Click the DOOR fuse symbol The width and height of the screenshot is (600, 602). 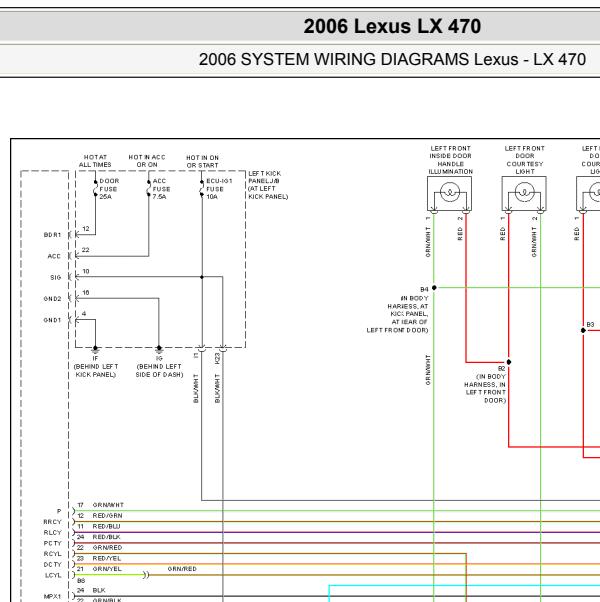click(95, 189)
